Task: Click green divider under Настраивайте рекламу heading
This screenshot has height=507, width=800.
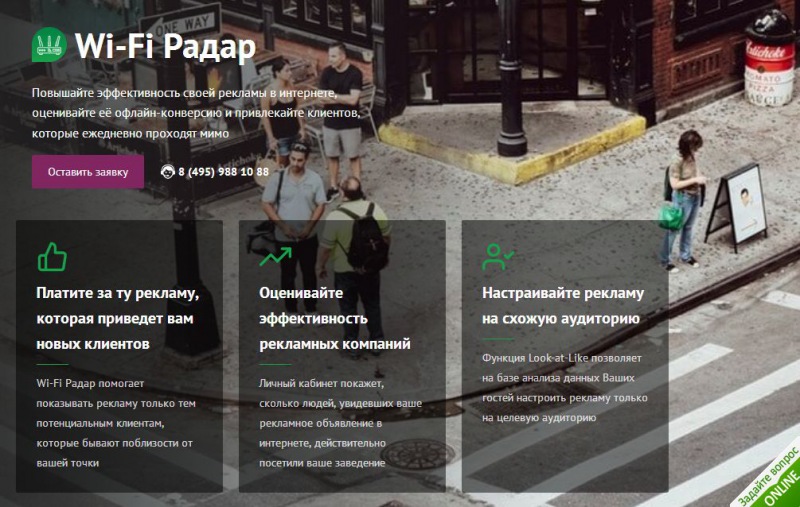Action: pyautogui.click(x=498, y=339)
